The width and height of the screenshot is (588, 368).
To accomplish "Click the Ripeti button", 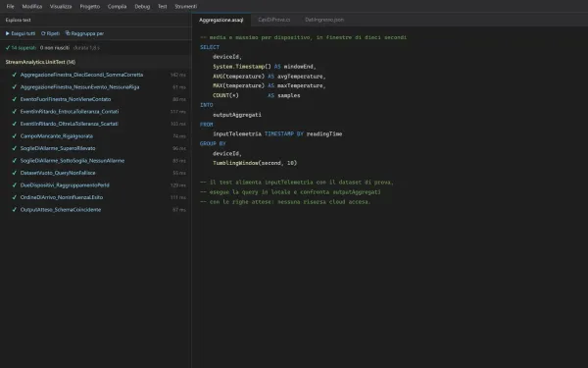I will pyautogui.click(x=50, y=33).
